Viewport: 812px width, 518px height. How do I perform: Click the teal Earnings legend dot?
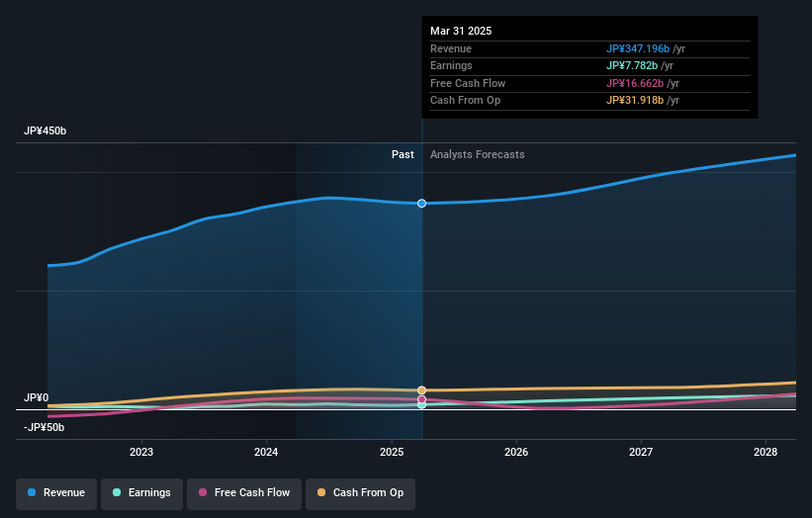coord(117,492)
